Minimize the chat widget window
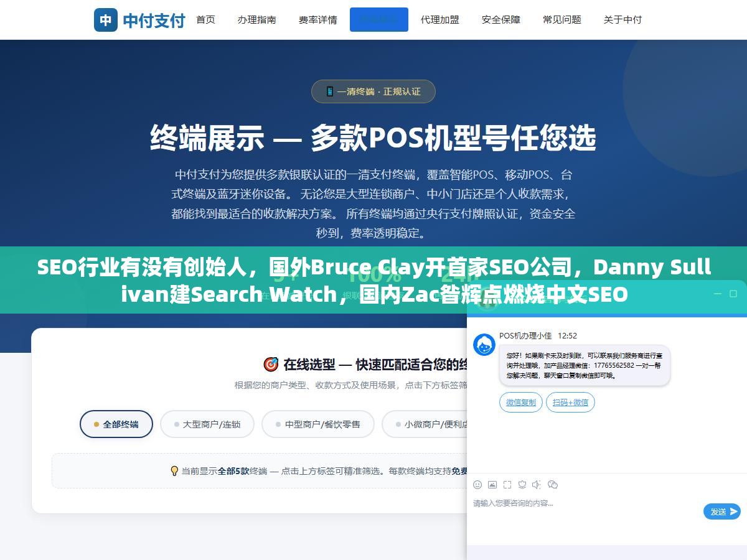The width and height of the screenshot is (747, 560). click(716, 294)
